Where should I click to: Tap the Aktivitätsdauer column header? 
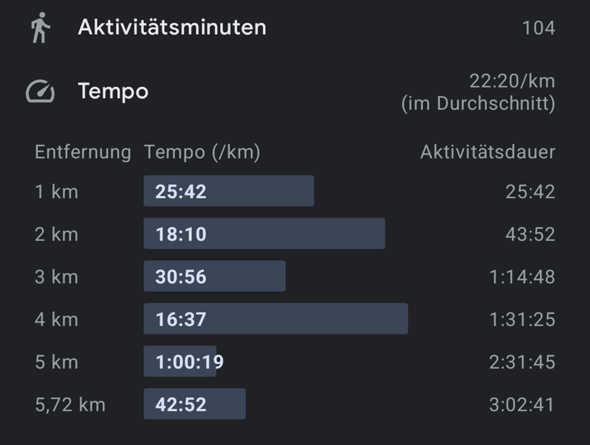pyautogui.click(x=488, y=152)
